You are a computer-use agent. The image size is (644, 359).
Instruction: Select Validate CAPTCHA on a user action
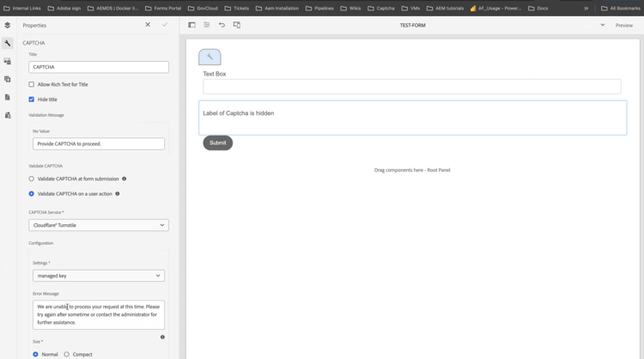coord(32,193)
